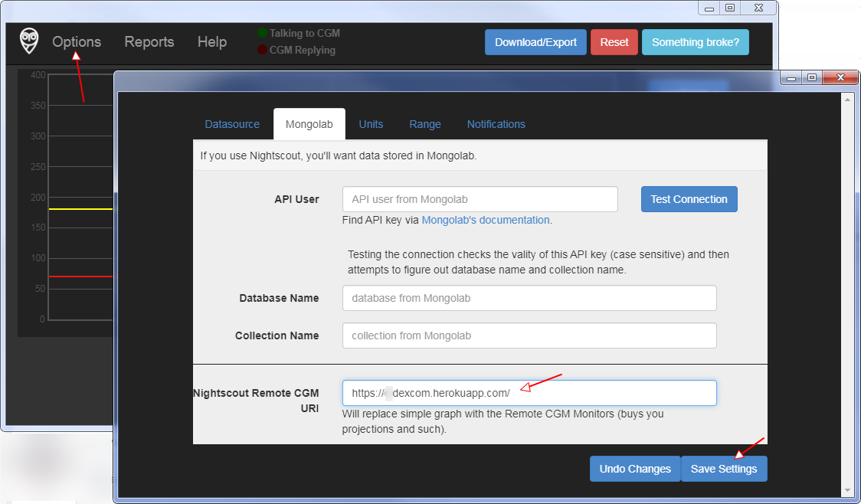The width and height of the screenshot is (861, 504).
Task: Click the 400 axis label on graph
Action: [38, 74]
